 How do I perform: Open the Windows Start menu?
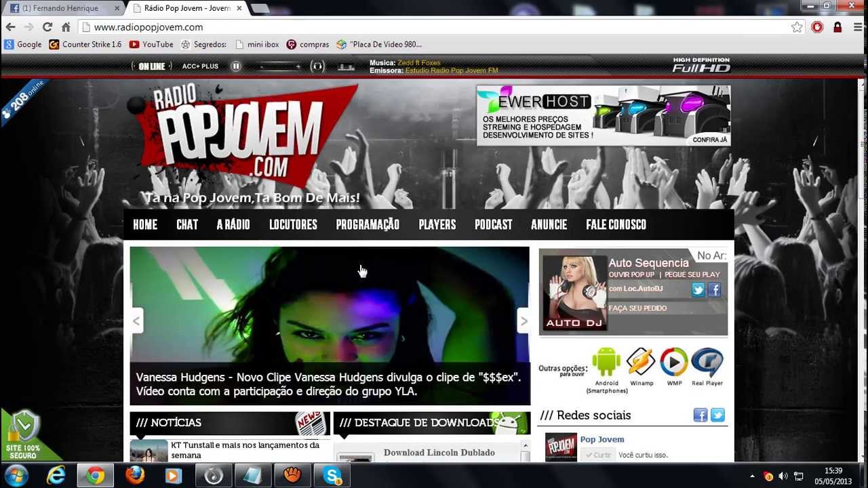15,475
